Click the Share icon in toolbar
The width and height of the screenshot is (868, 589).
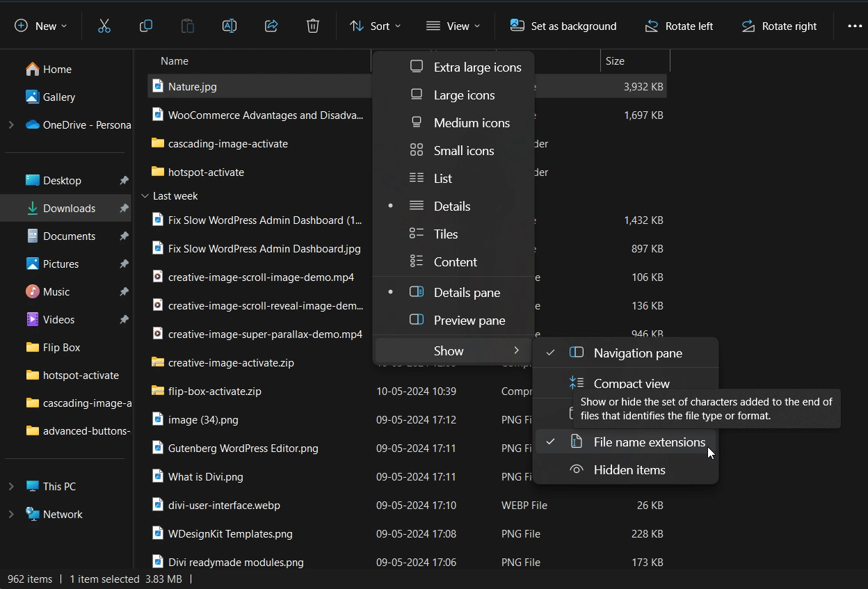271,26
